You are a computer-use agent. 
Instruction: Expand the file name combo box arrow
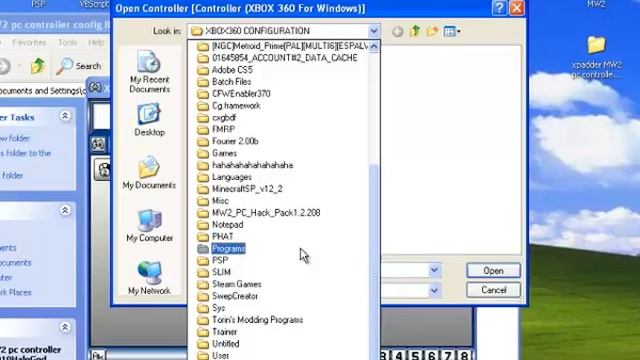[x=434, y=270]
